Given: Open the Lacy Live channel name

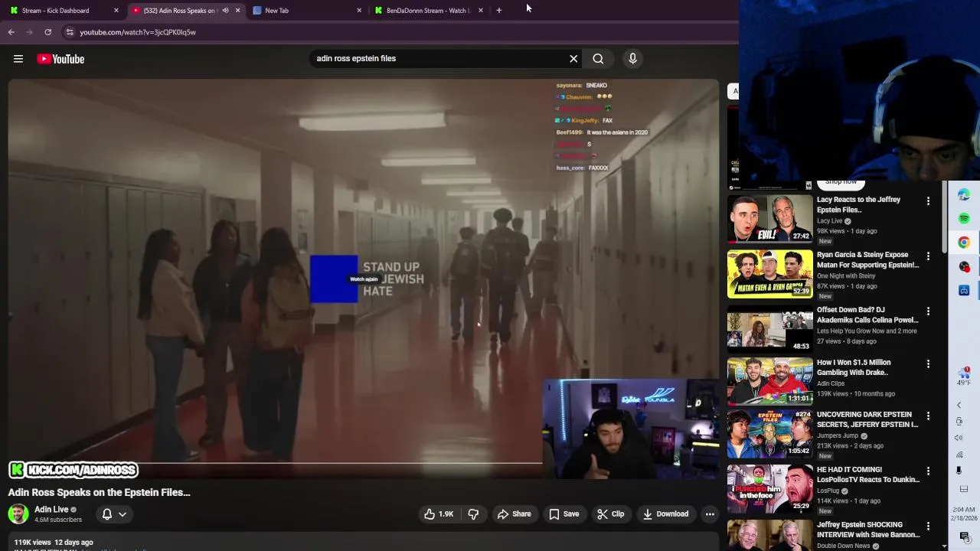Looking at the screenshot, I should click(829, 221).
